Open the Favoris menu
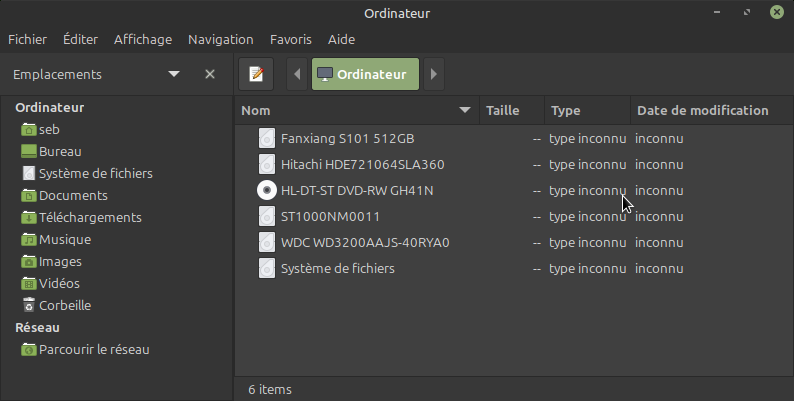 (x=290, y=40)
